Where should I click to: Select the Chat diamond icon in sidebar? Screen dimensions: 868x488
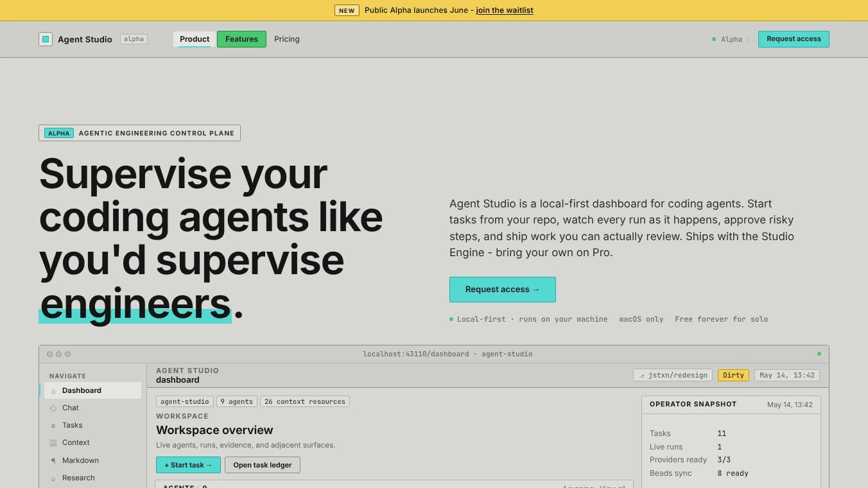pyautogui.click(x=53, y=408)
